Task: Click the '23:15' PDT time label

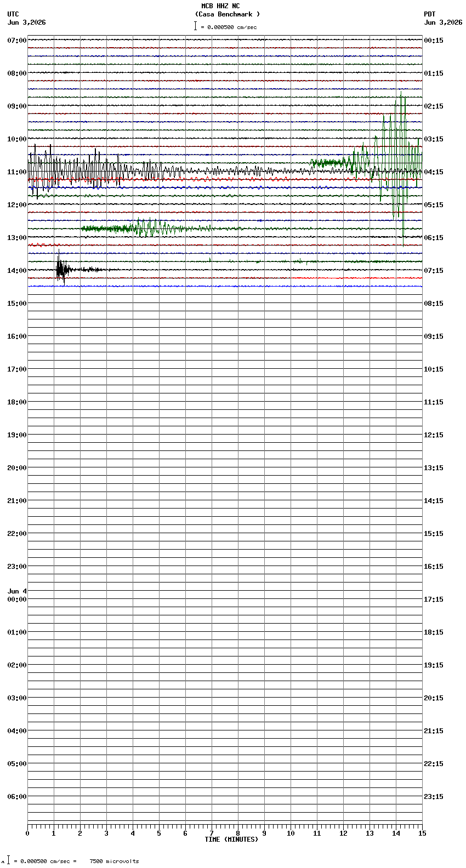Action: (x=434, y=797)
